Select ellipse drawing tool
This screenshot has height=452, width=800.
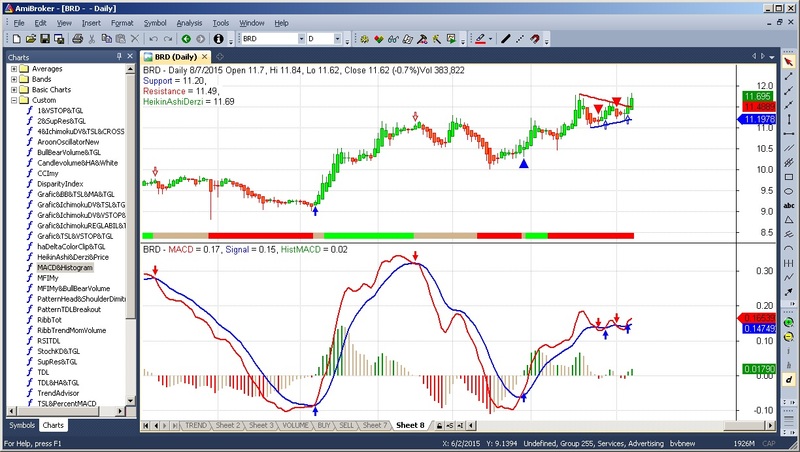coord(789,191)
